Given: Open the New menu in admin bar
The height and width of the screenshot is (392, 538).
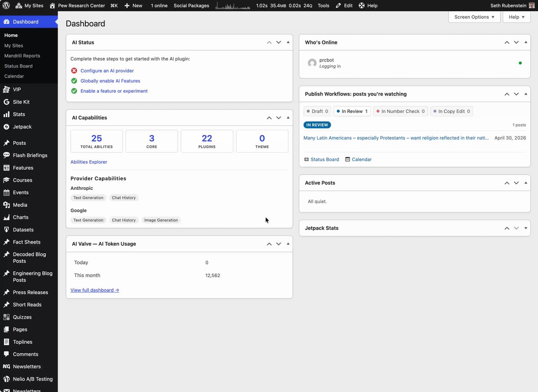Looking at the screenshot, I should [133, 6].
